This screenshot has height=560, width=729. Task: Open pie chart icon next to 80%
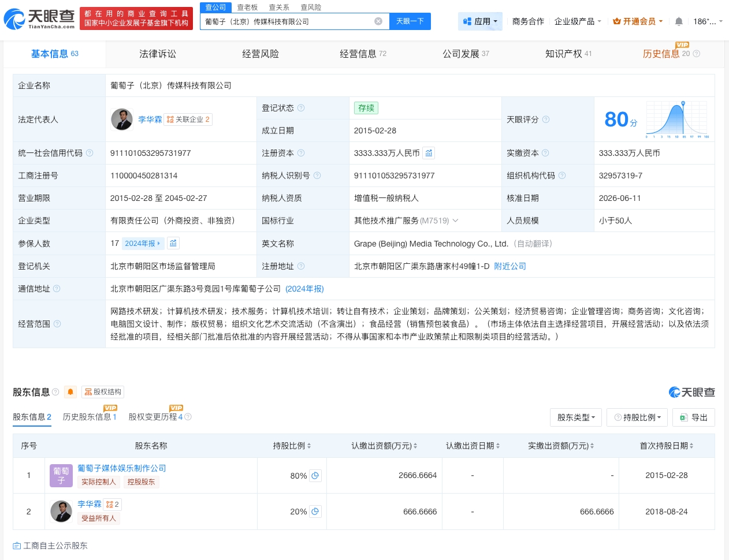(x=315, y=476)
